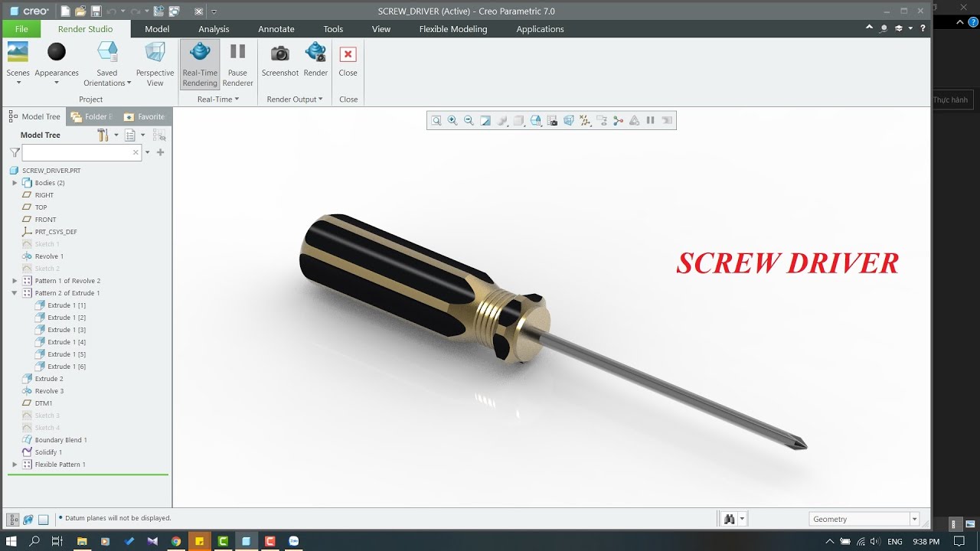Expand Flexible Pattern 1 node
The image size is (980, 551).
point(15,465)
